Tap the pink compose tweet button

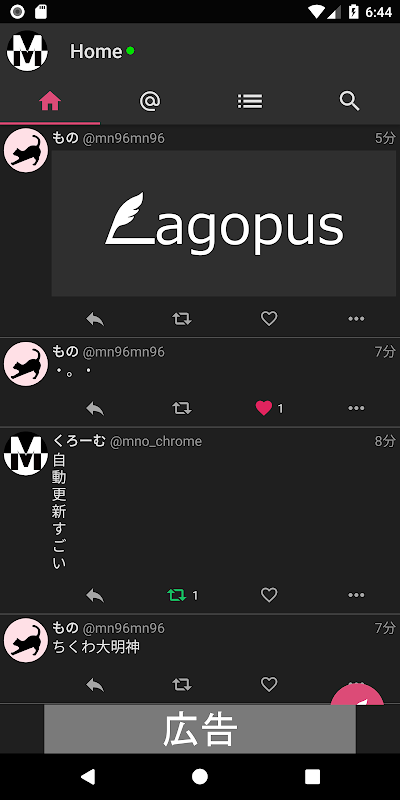coord(358,695)
